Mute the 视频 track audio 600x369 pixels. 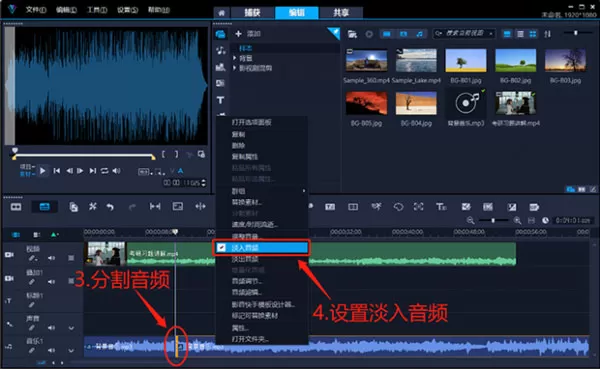coord(51,258)
